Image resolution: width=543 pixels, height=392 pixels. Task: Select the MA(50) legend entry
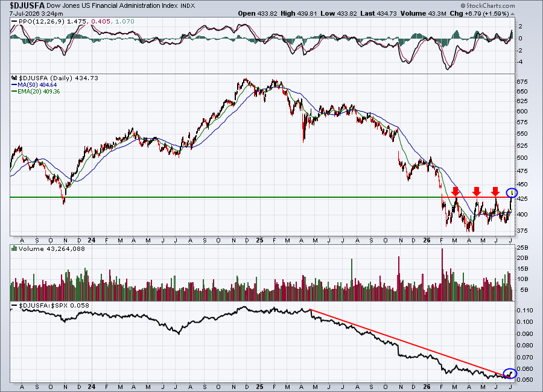[x=34, y=85]
